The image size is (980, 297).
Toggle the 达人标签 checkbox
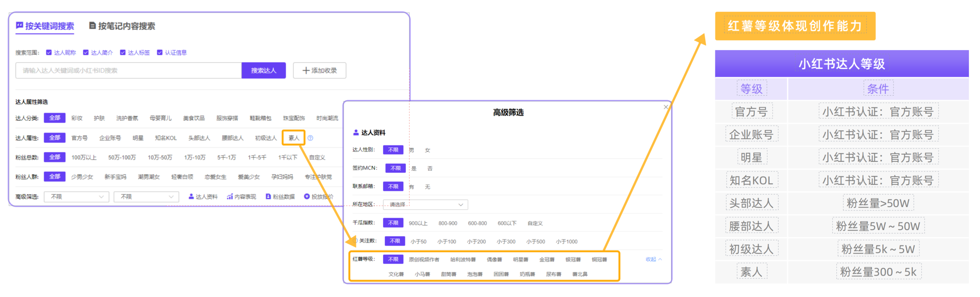pyautogui.click(x=123, y=52)
